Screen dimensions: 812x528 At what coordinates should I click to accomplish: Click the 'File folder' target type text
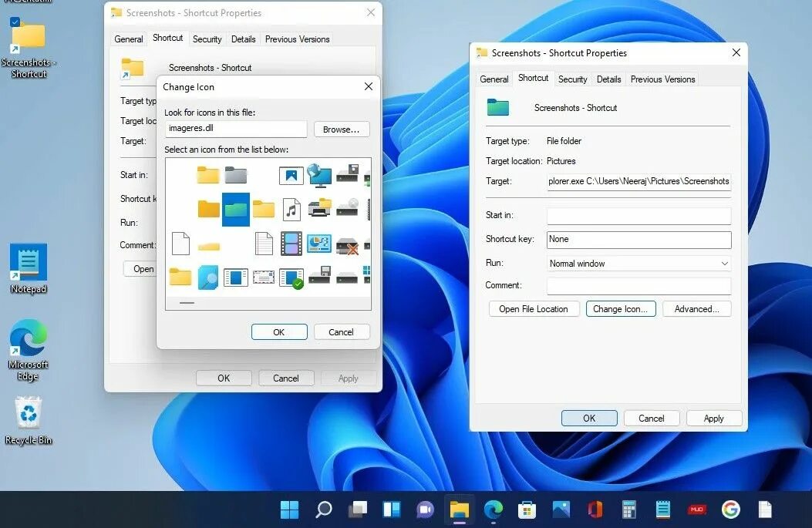[x=564, y=141]
